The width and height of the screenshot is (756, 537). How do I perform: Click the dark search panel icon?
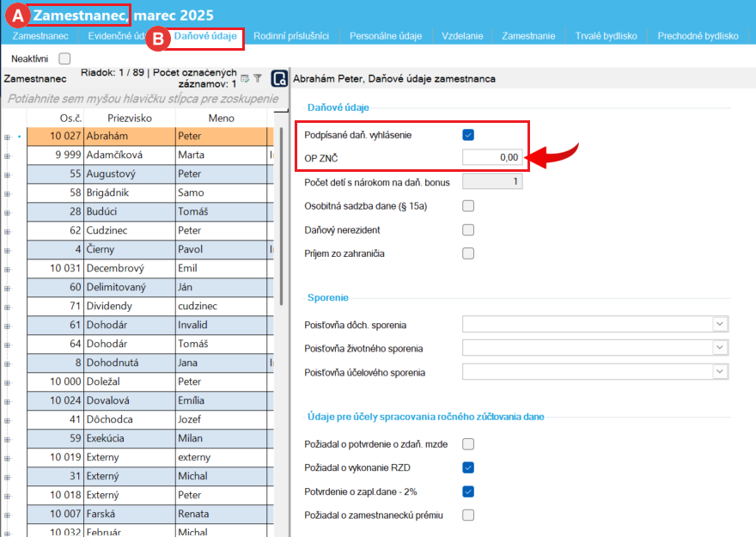coord(279,79)
